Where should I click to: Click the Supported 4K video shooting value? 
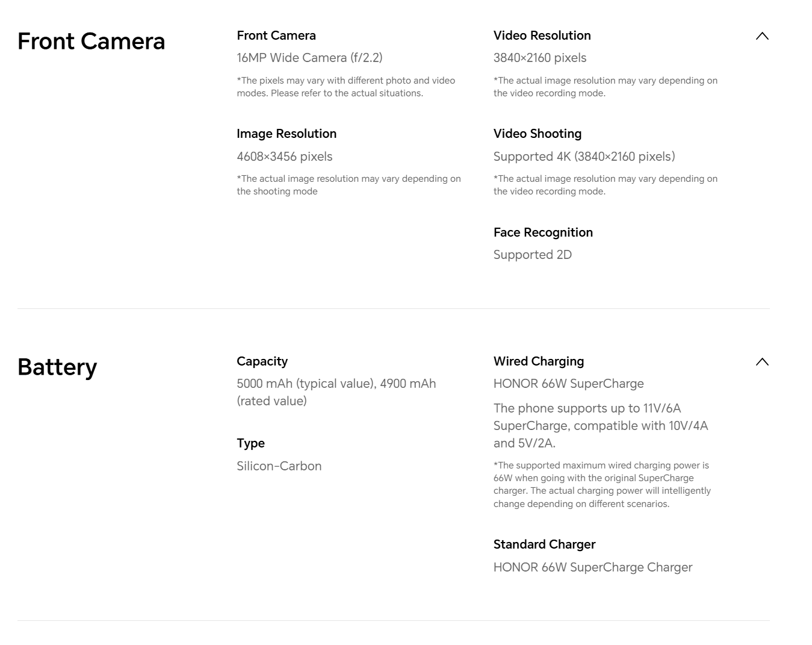pos(584,157)
